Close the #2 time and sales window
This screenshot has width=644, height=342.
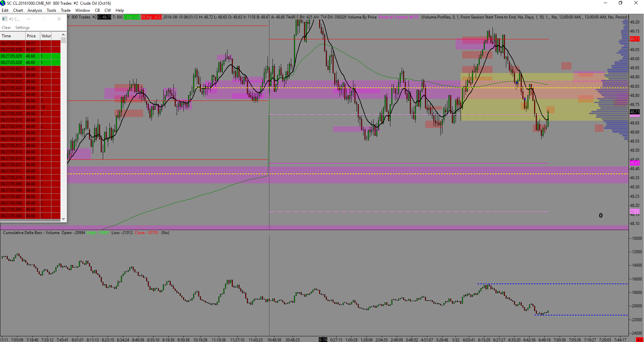pos(59,19)
